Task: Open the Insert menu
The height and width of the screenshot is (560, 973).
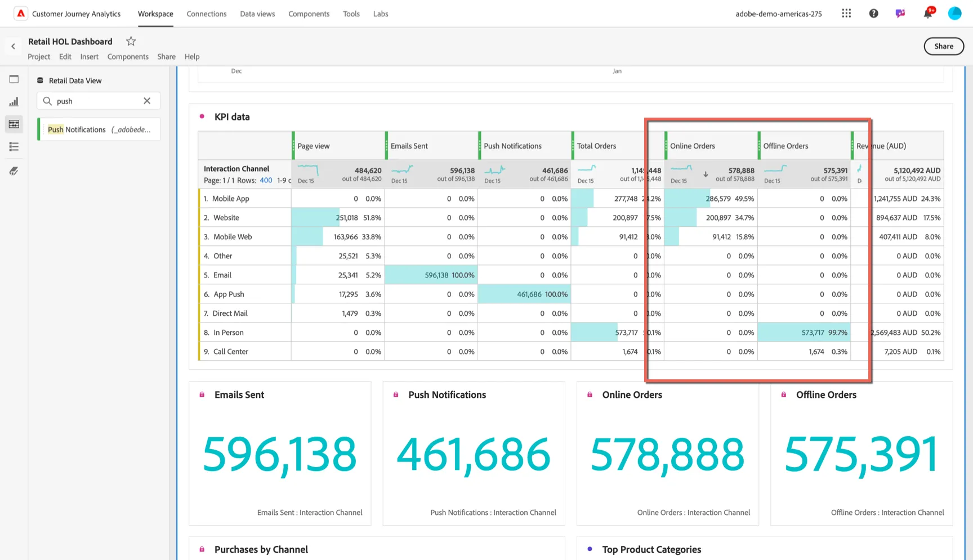Action: (89, 56)
